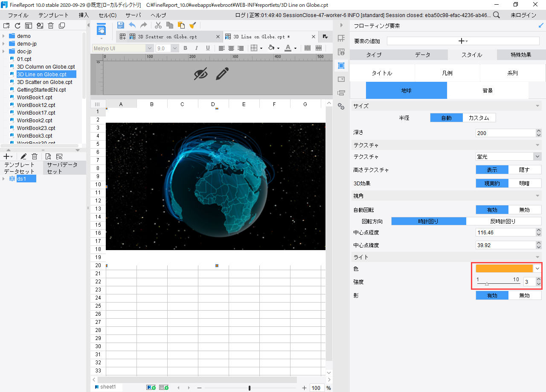Open the 凡例 style tab
Image resolution: width=546 pixels, height=392 pixels.
click(447, 73)
